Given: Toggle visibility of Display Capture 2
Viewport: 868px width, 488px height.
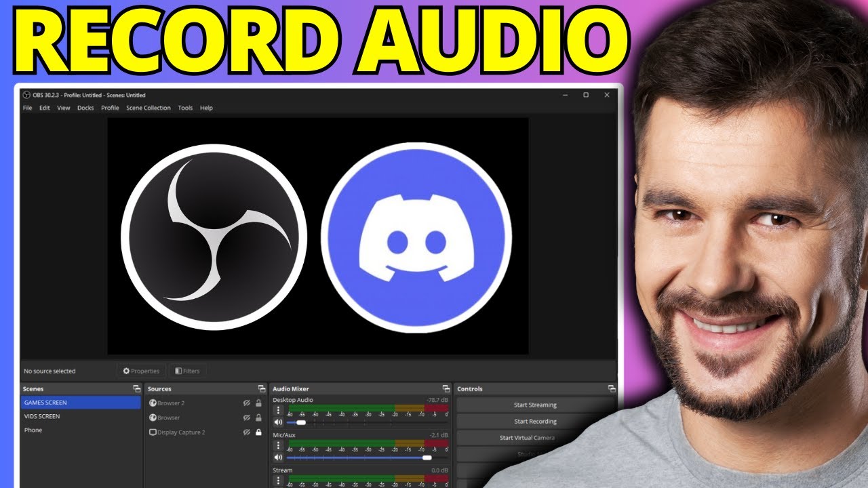Looking at the screenshot, I should pos(247,432).
